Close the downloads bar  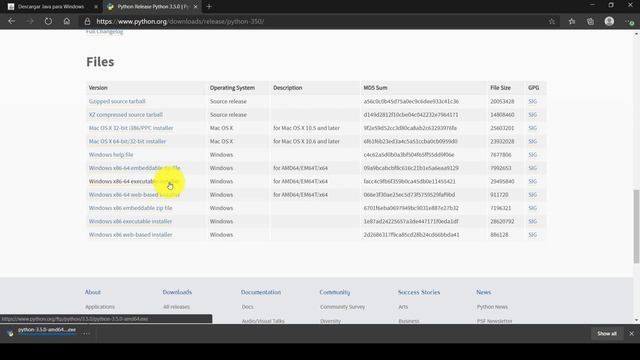click(631, 333)
